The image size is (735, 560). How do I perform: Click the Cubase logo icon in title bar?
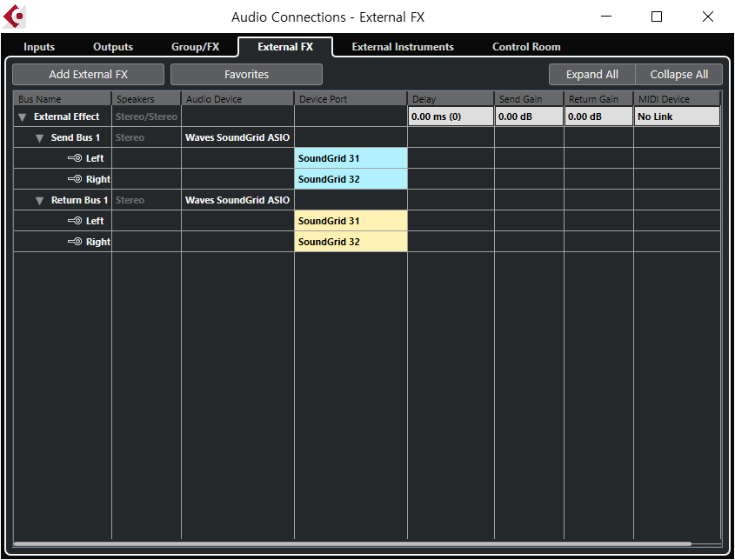[x=15, y=17]
